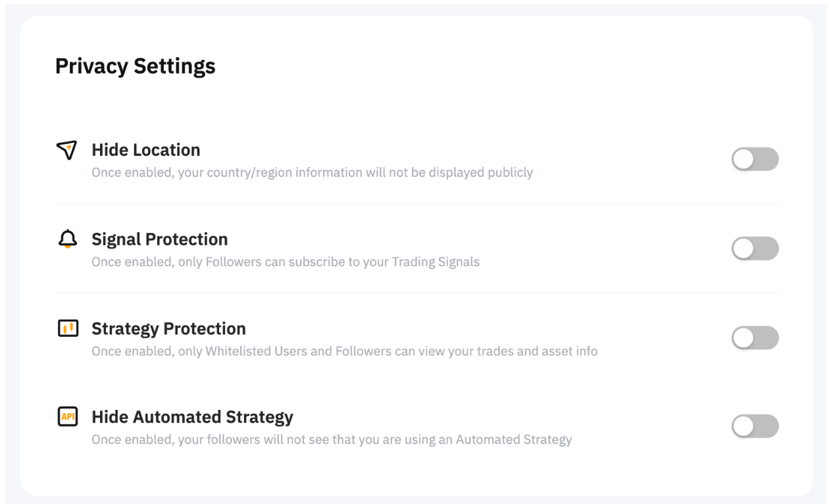Screen dimensions: 829x504
Task: Click the Privacy Settings heading
Action: pyautogui.click(x=135, y=66)
